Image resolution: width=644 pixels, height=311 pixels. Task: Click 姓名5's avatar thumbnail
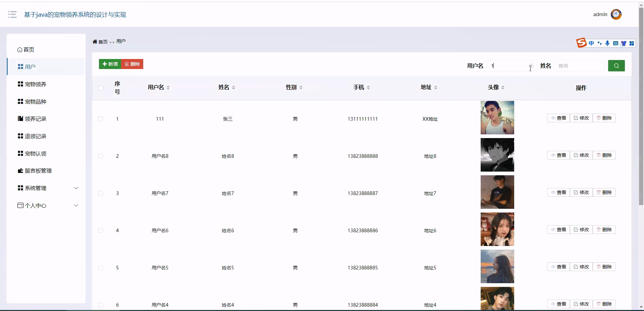point(497,266)
